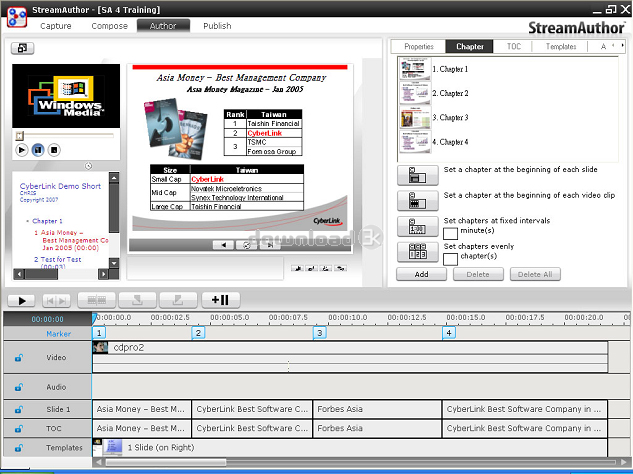Click the Delete chapter button
The height and width of the screenshot is (474, 633).
pos(478,275)
